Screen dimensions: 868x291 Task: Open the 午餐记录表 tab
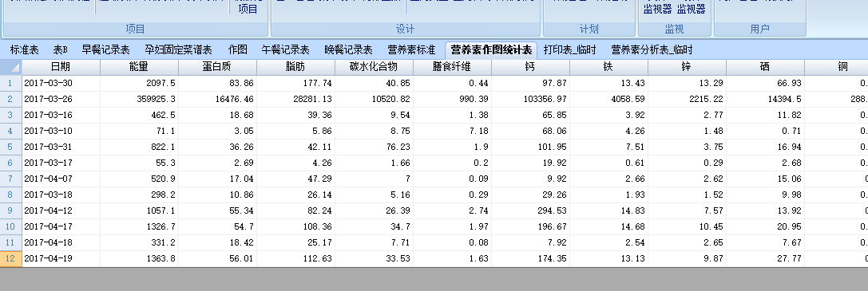coord(285,50)
